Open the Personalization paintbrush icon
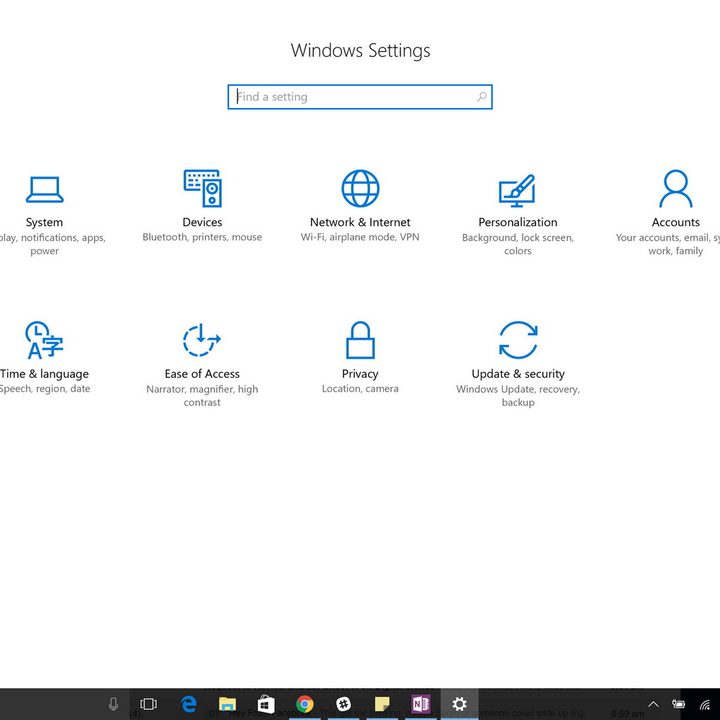Screen dimensions: 720x720 point(518,191)
